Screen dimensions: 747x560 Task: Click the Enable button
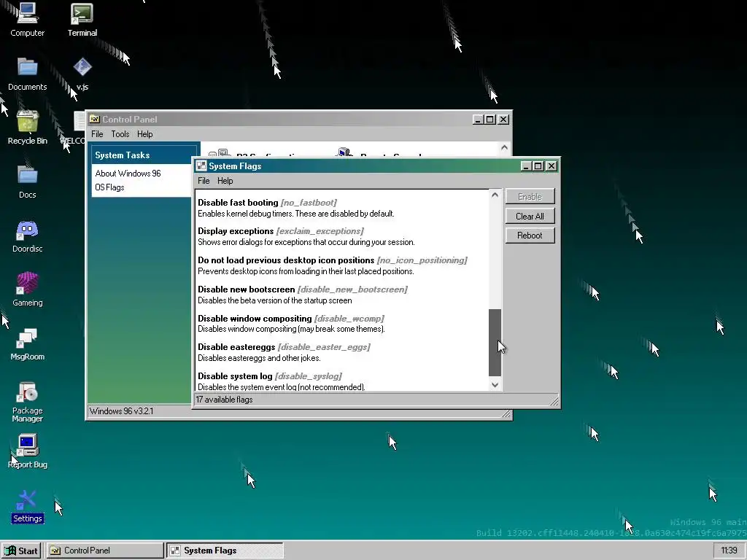tap(530, 197)
